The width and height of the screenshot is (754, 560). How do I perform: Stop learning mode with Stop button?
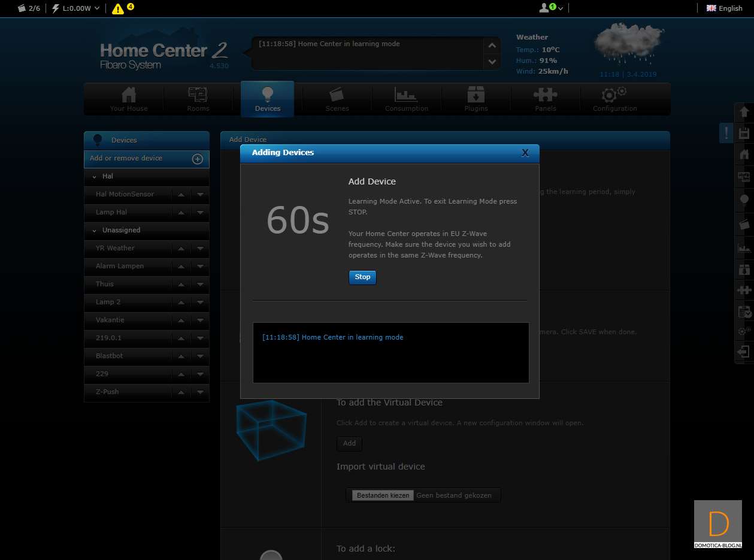tap(362, 277)
